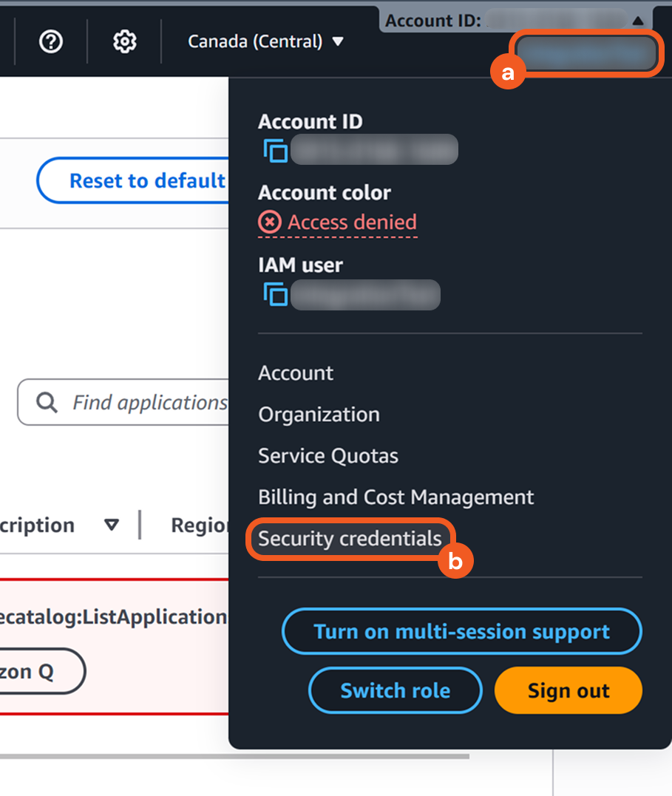Collapse the account menu arrow
The image size is (672, 796).
(x=637, y=21)
